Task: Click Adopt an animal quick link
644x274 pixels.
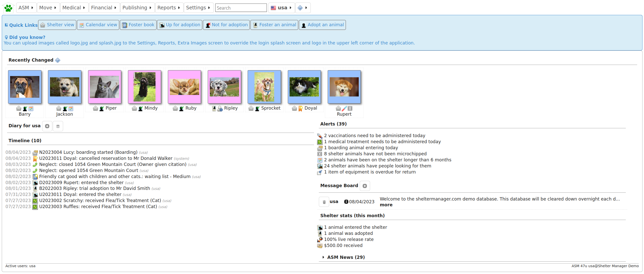Action: (x=322, y=25)
